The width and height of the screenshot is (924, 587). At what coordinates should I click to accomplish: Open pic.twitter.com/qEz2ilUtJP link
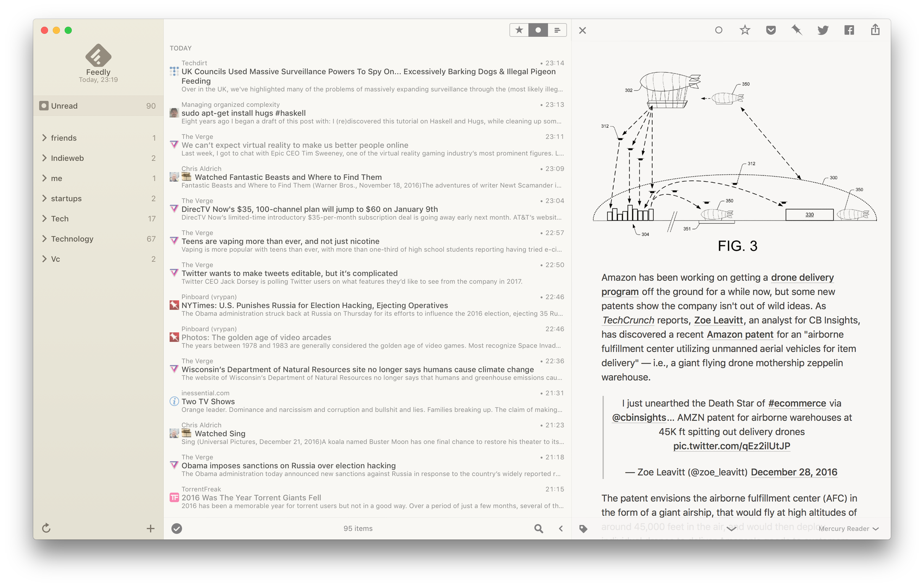pyautogui.click(x=731, y=446)
